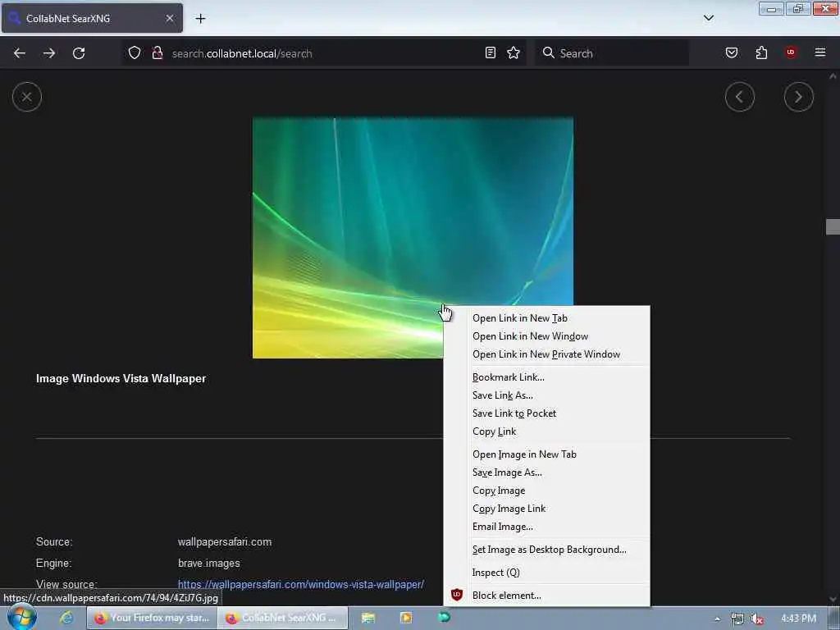
Task: Launch Internet Explorer from taskbar
Action: click(66, 619)
